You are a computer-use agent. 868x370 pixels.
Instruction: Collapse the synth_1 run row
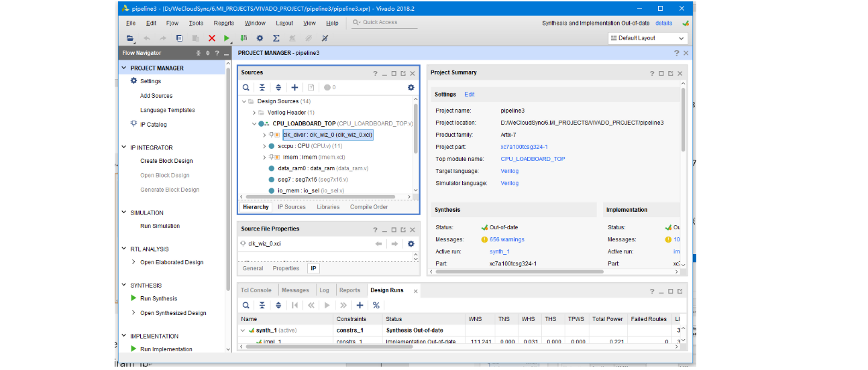click(243, 330)
